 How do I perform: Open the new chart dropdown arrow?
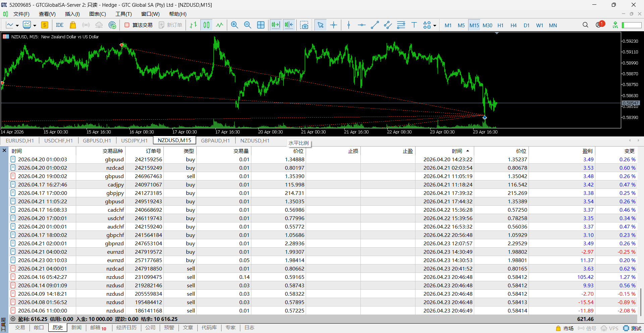17,26
